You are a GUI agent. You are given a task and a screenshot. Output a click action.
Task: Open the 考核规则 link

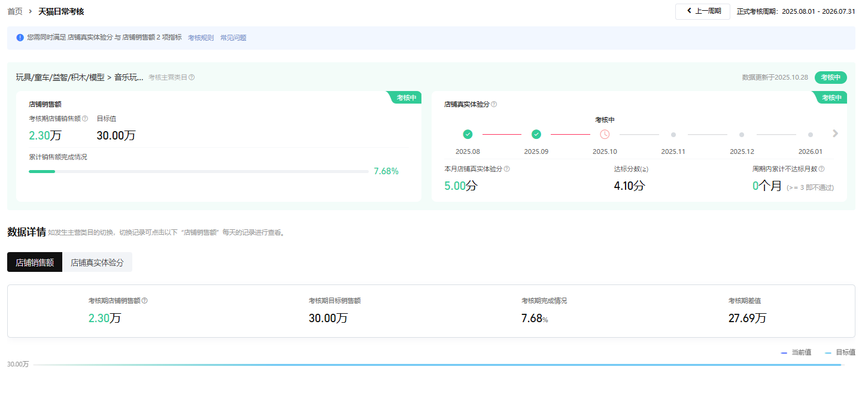click(x=201, y=38)
